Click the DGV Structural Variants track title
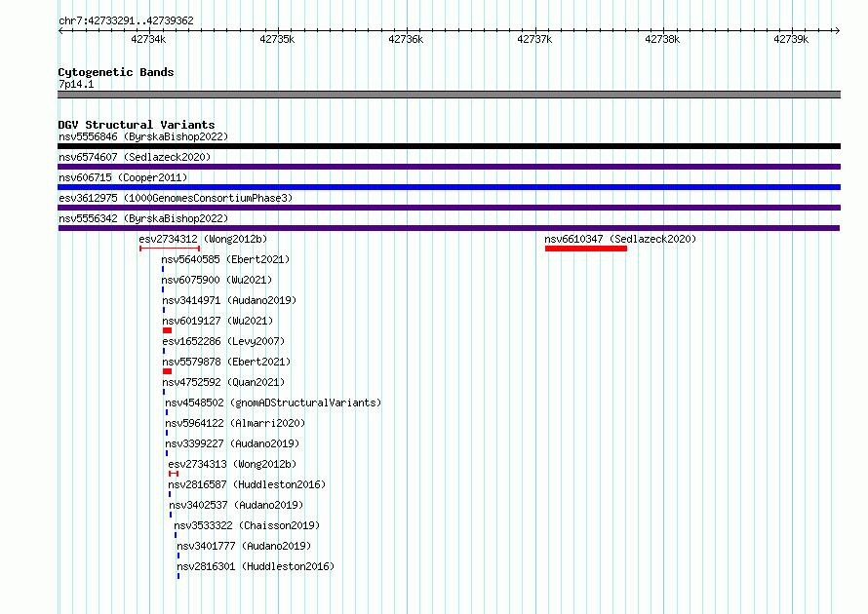This screenshot has width=868, height=614. pos(137,125)
